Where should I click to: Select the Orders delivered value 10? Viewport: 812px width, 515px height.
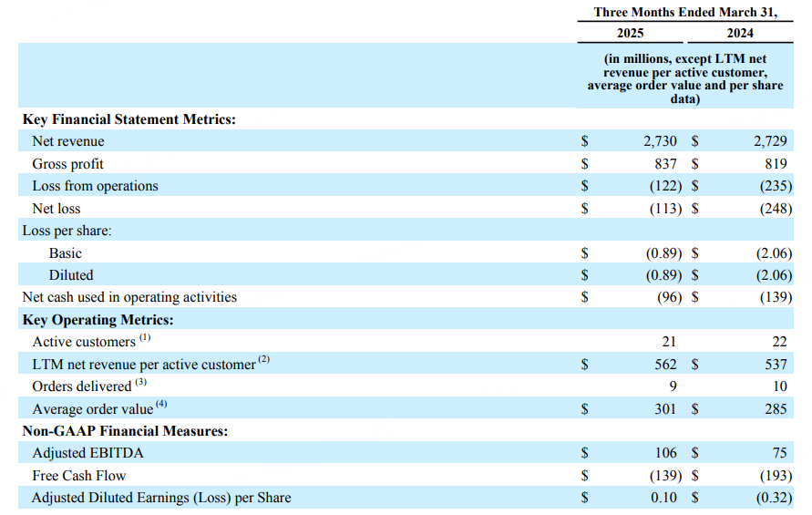(x=780, y=386)
